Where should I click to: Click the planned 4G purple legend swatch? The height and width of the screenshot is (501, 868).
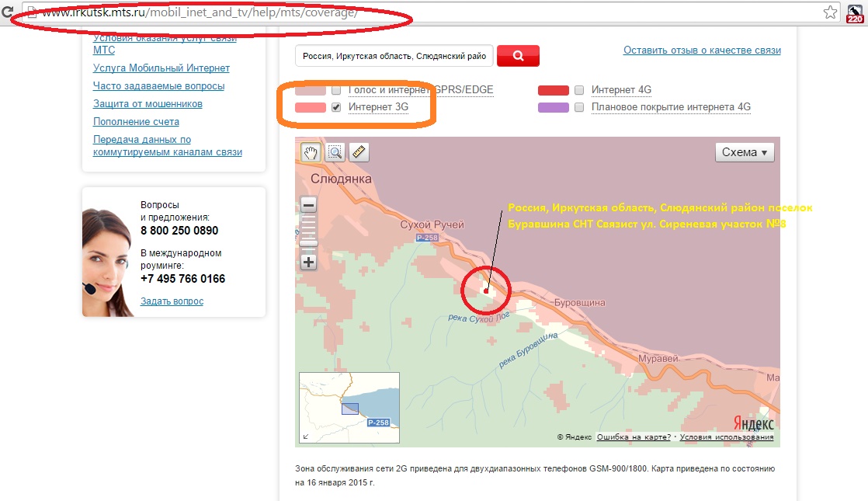click(554, 107)
